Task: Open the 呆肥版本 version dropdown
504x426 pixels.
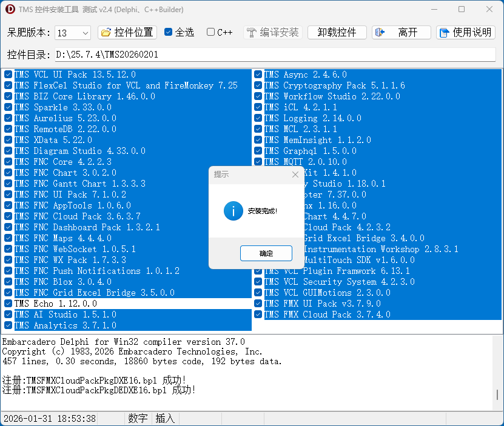Action: point(72,33)
